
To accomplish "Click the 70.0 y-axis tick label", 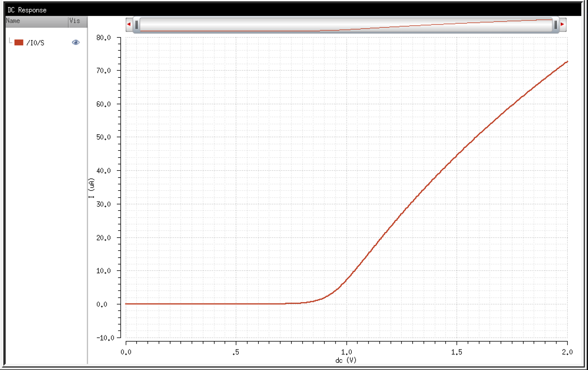I will (103, 70).
